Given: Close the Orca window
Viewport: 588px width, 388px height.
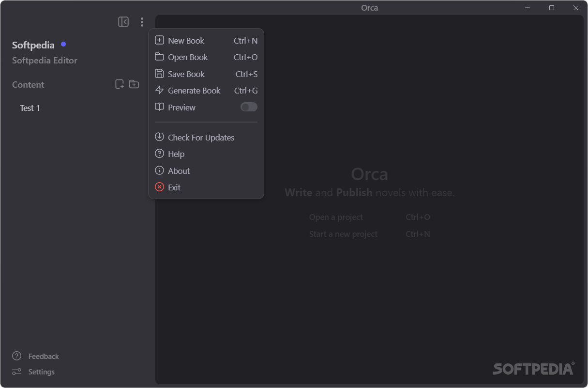Looking at the screenshot, I should 576,8.
